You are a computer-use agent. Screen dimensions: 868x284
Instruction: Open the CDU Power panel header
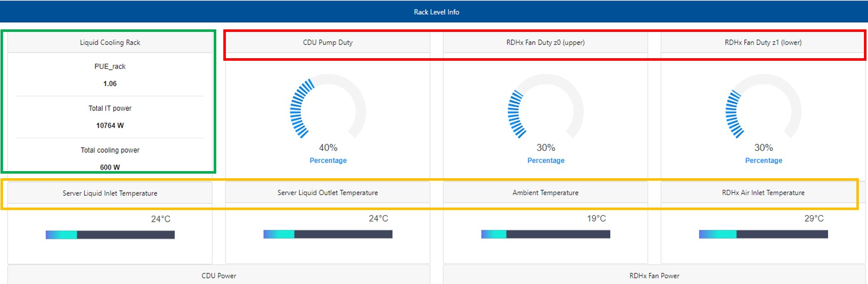pos(219,276)
